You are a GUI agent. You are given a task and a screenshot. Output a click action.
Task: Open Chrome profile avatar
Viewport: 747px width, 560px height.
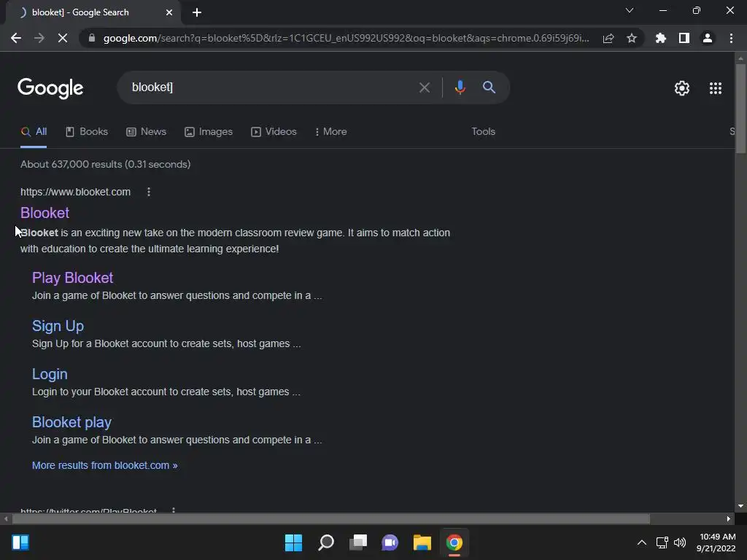(x=708, y=38)
